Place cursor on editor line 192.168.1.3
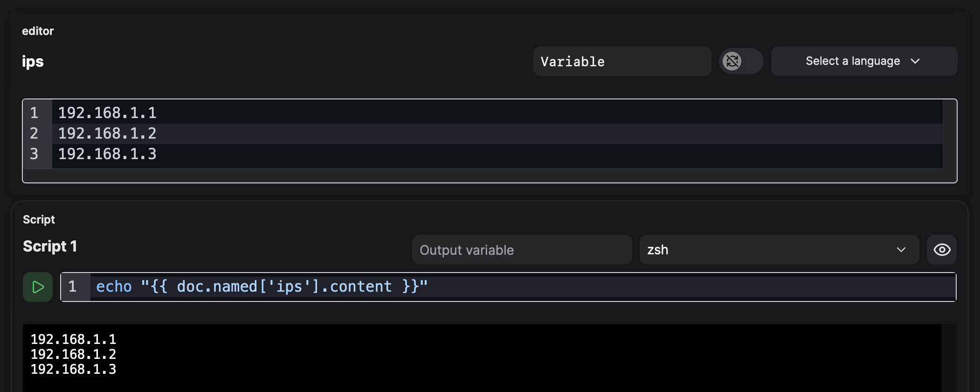 tap(108, 154)
